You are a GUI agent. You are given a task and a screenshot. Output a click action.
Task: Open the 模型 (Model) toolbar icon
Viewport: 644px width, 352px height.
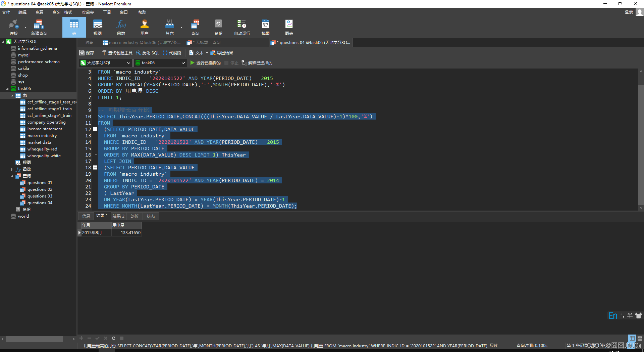[266, 27]
